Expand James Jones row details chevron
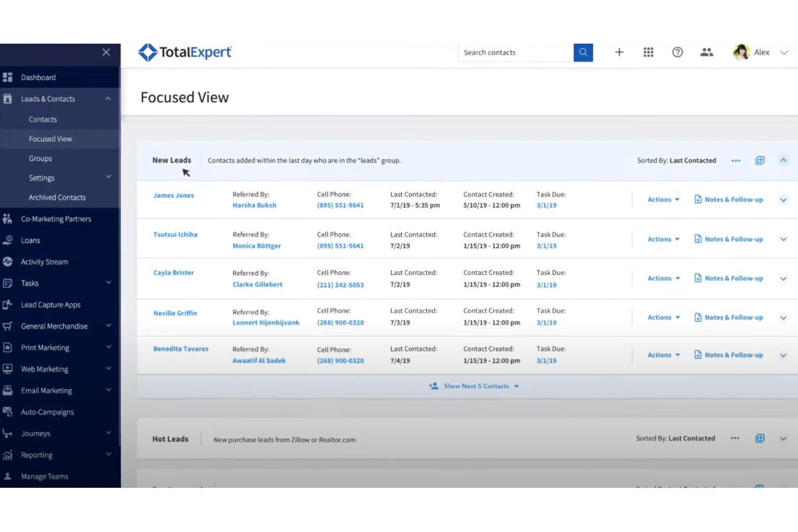The width and height of the screenshot is (798, 532). click(783, 200)
